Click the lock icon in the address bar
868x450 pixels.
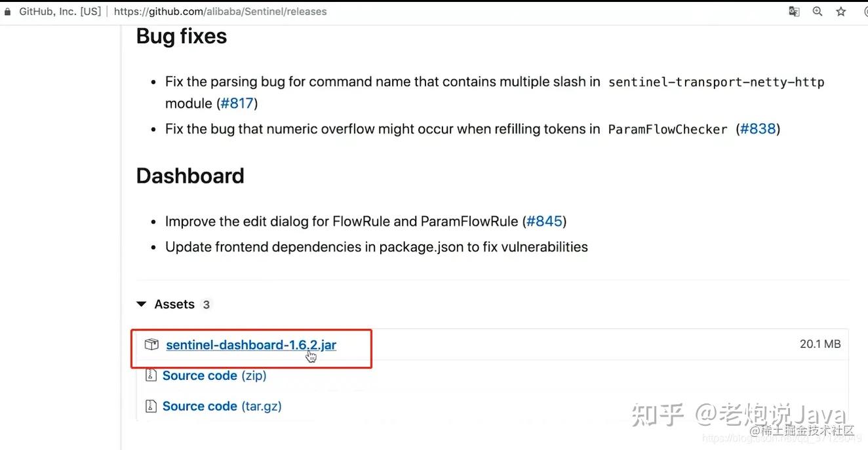tap(8, 12)
